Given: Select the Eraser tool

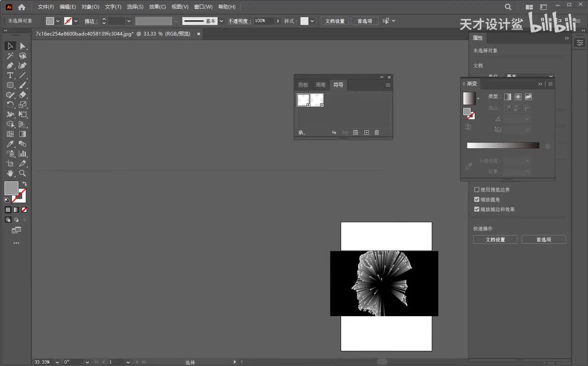Looking at the screenshot, I should point(22,95).
